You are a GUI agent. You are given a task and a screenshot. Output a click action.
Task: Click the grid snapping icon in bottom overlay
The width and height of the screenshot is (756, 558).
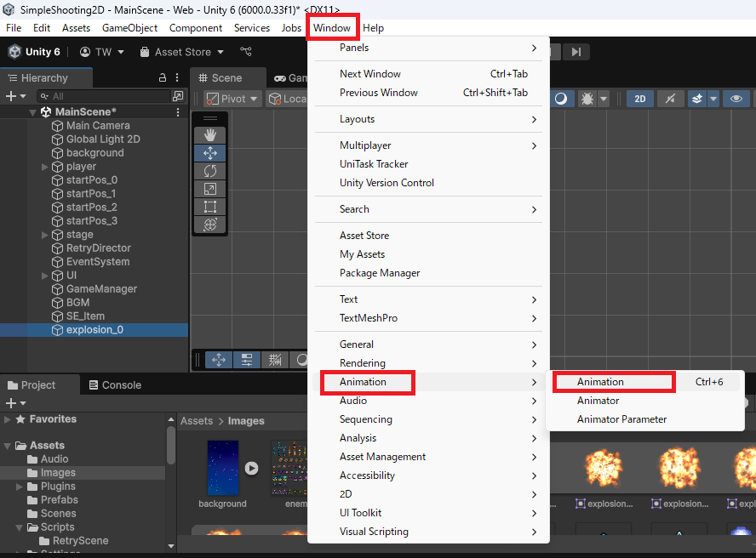tap(275, 360)
